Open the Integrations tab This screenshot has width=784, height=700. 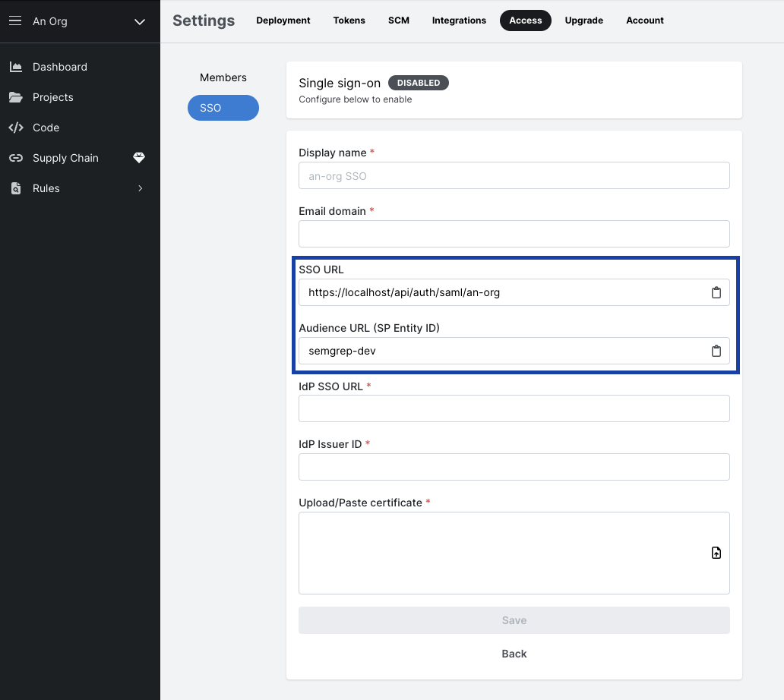coord(459,20)
